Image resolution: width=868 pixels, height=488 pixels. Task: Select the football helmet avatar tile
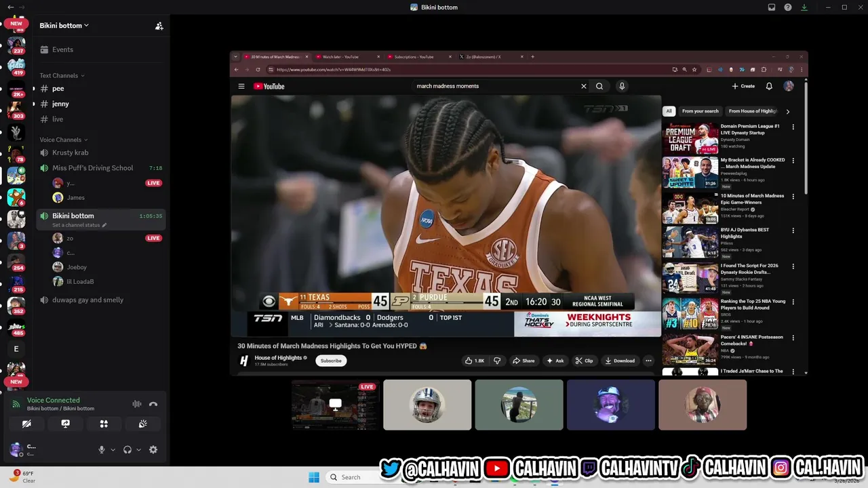[x=427, y=405]
